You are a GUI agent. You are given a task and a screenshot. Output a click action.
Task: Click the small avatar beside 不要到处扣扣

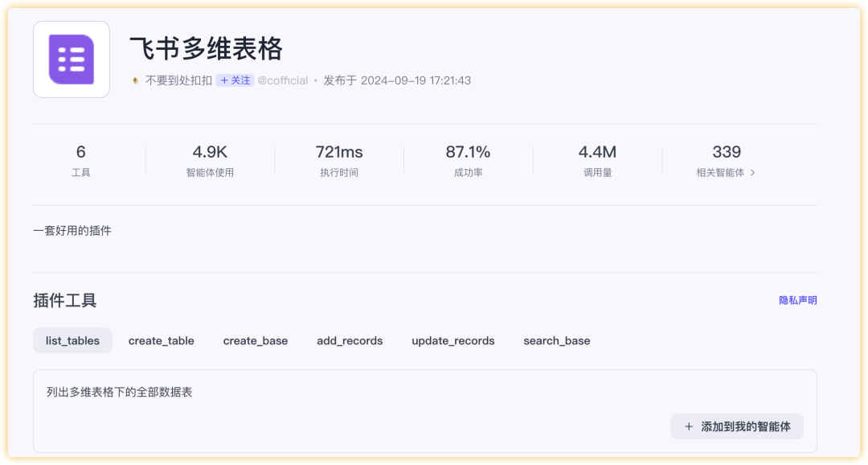[135, 80]
